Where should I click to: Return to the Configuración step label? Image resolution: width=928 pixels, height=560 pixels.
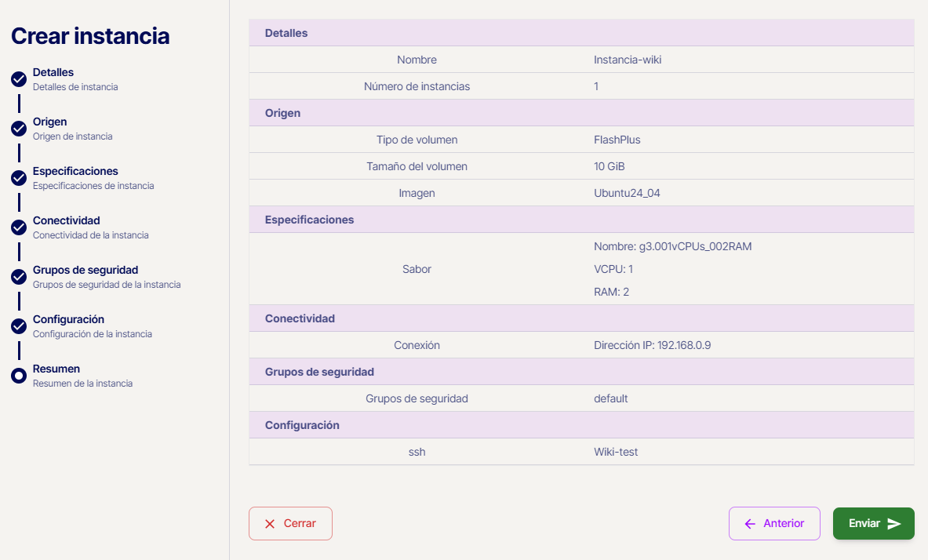(68, 320)
